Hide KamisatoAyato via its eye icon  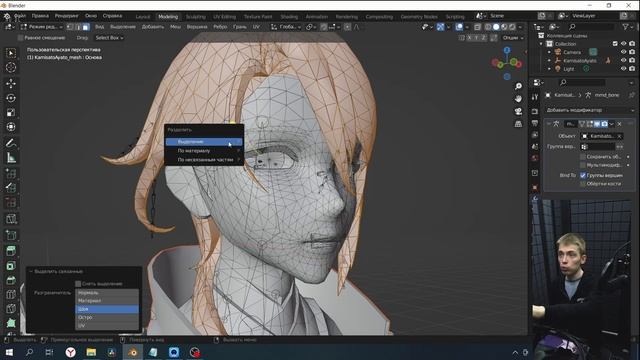click(623, 60)
